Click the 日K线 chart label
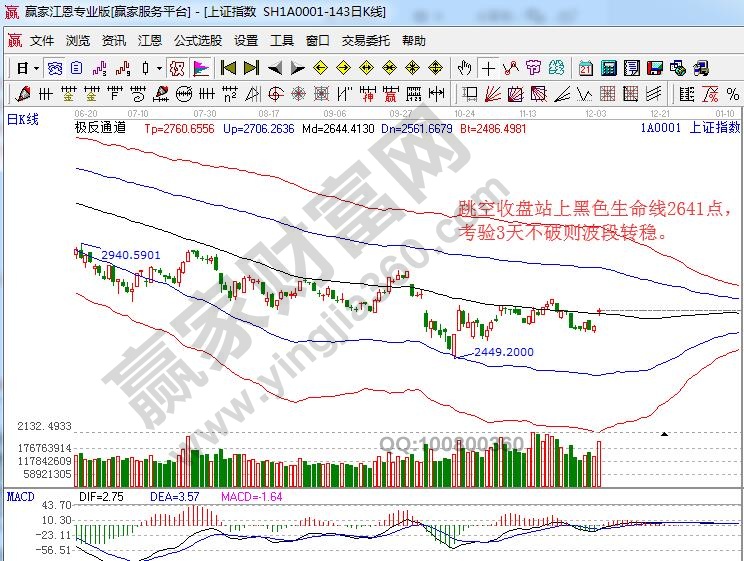Viewport: 744px width, 561px height. tap(22, 120)
